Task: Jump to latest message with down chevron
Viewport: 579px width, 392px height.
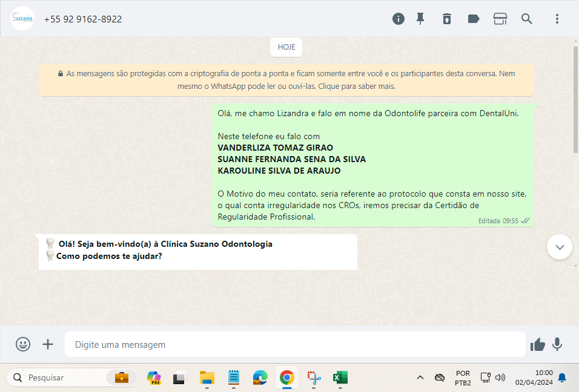Action: tap(560, 247)
